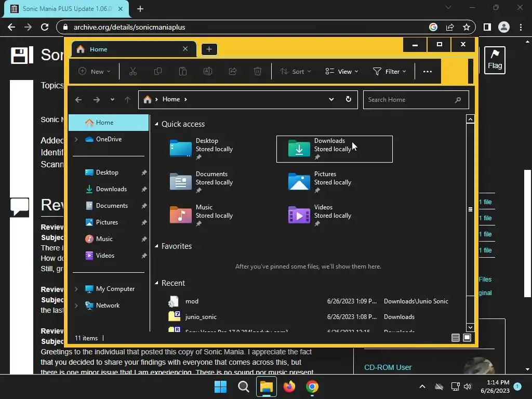Click the Chrome address bar URL
This screenshot has height=399, width=532.
(x=129, y=27)
